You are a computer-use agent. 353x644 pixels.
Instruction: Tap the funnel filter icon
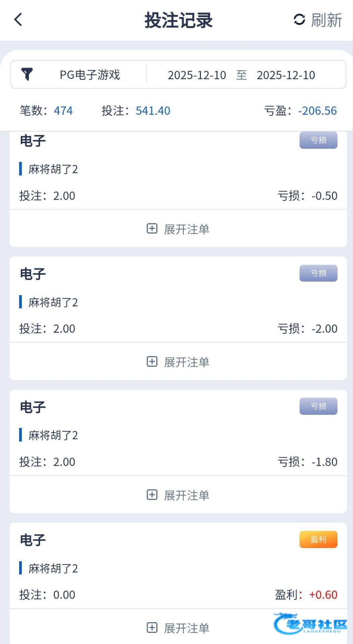click(27, 74)
